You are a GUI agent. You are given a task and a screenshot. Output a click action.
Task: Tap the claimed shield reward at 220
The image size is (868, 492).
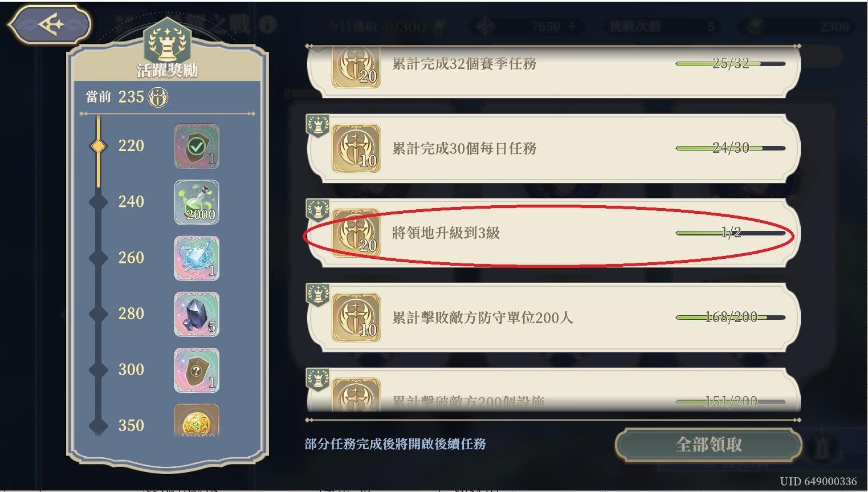[x=197, y=147]
